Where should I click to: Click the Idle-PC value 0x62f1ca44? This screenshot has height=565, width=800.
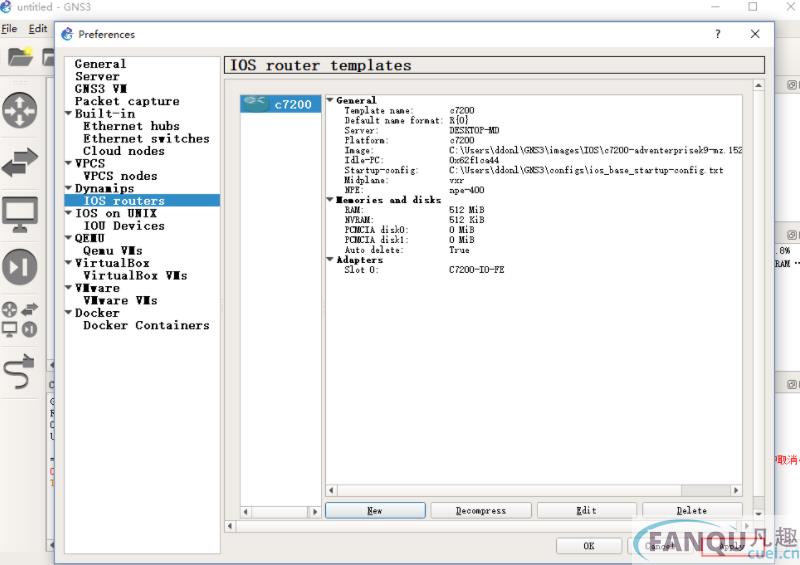tap(474, 160)
